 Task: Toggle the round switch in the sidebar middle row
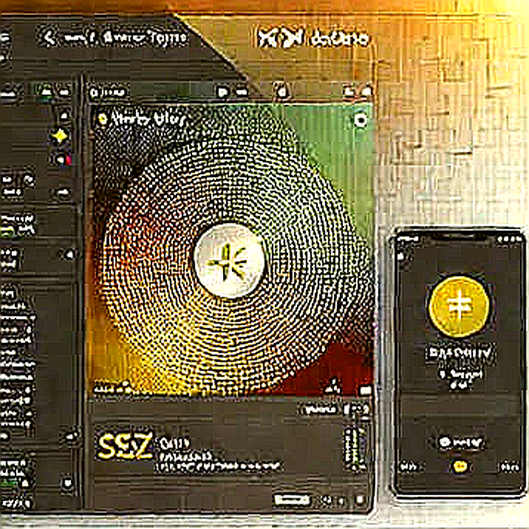tap(69, 254)
